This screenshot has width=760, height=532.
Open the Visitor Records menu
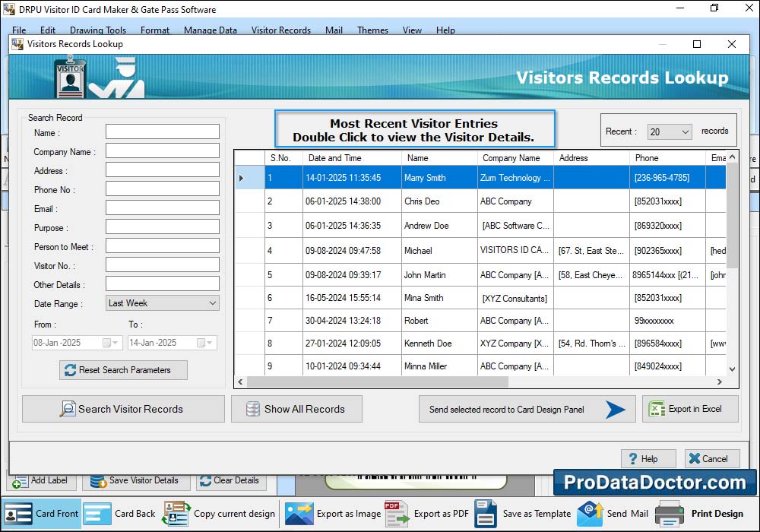point(280,30)
